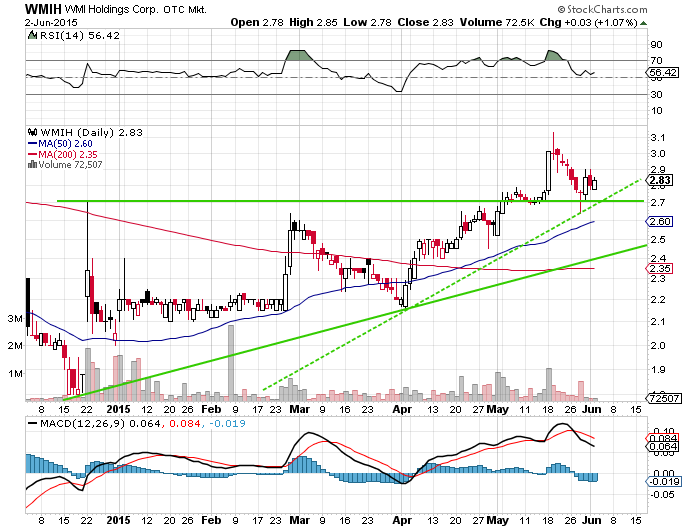Screen dimensions: 687x527
Task: Click the 2M label on the volume axis
Action: [15, 346]
